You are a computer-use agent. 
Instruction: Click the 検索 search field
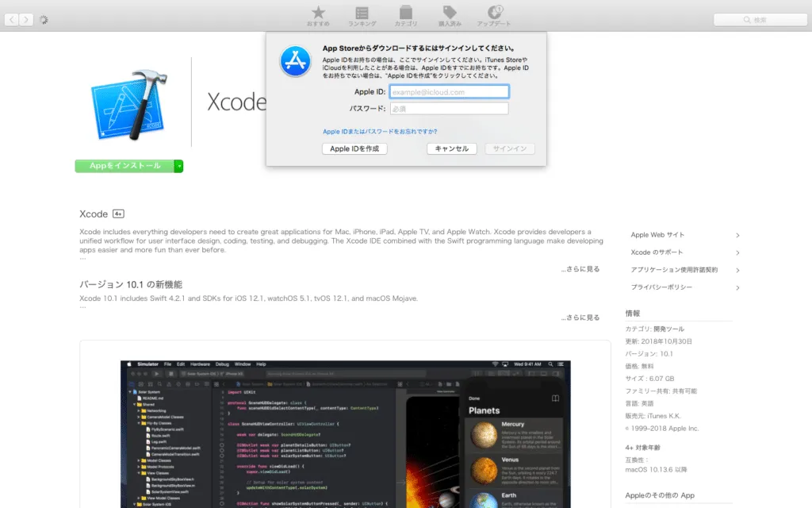click(760, 20)
